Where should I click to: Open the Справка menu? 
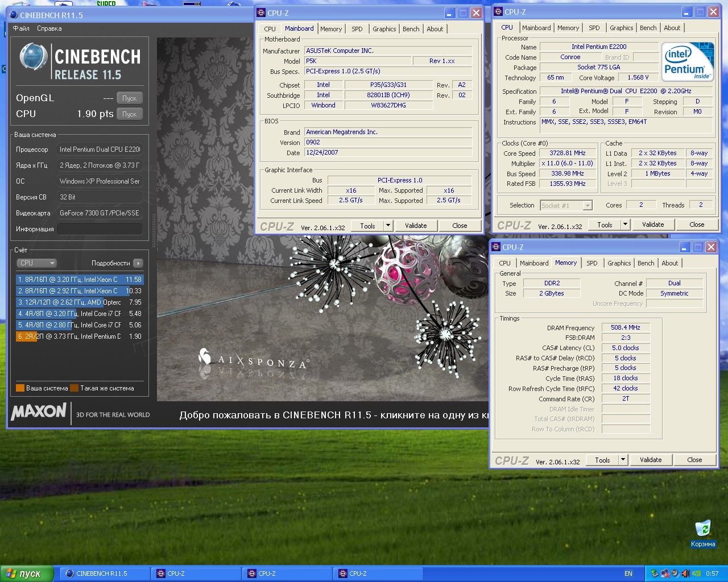(49, 28)
